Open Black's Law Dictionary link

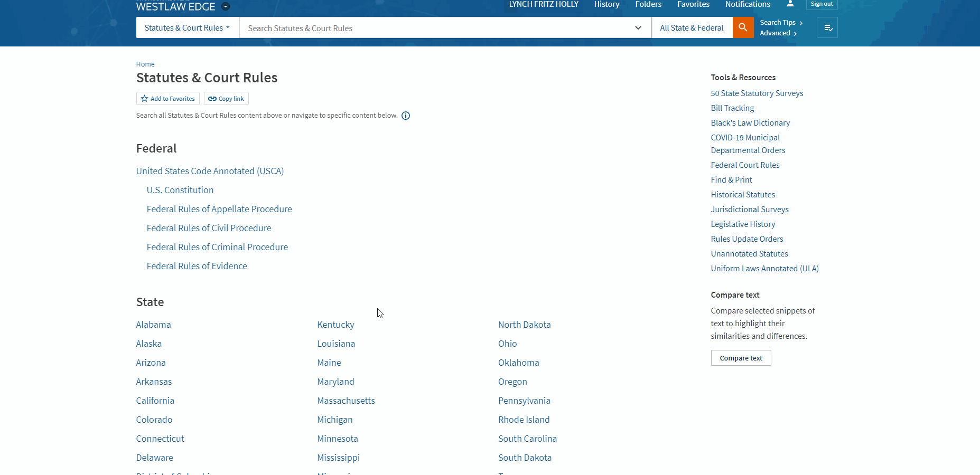(x=750, y=123)
